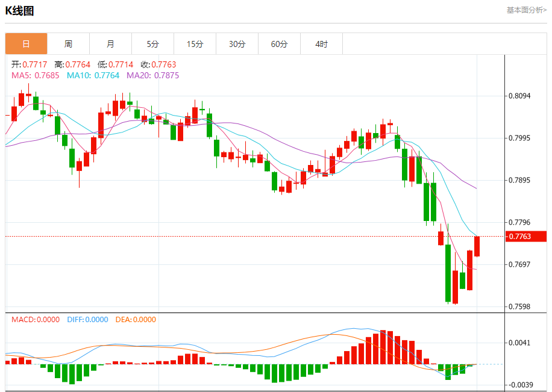Select the 日 daily chart tab
The height and width of the screenshot is (392, 552).
26,44
